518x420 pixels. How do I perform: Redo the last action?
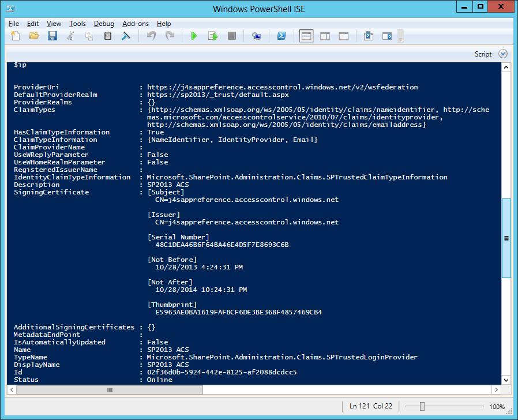(x=170, y=36)
